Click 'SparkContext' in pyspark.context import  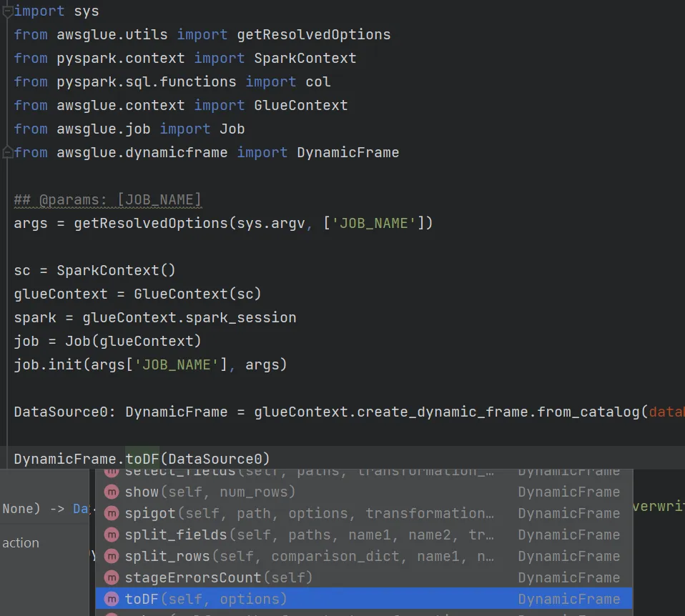pos(305,58)
